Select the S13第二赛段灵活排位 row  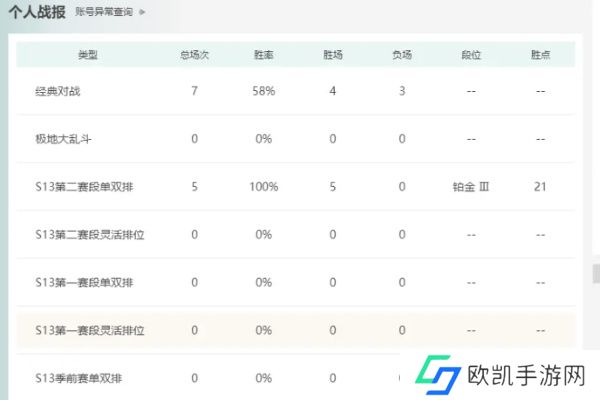click(91, 235)
